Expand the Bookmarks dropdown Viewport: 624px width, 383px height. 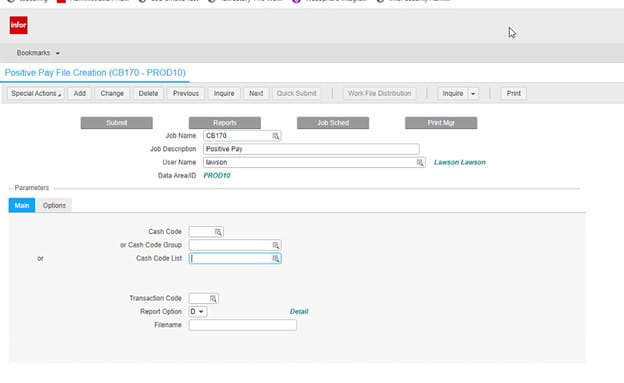38,53
